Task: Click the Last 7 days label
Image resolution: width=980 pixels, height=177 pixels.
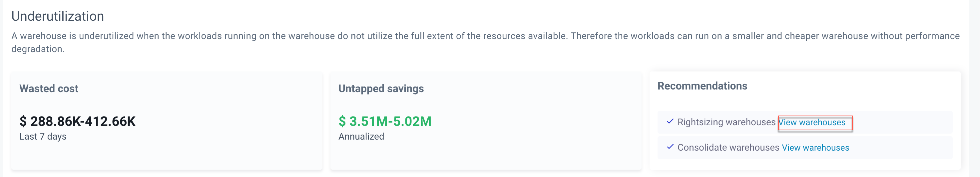Action: pos(43,137)
